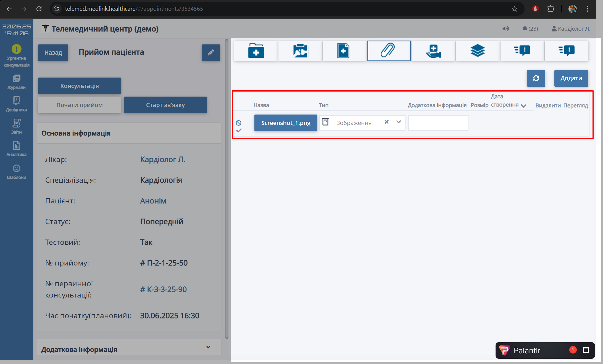The height and width of the screenshot is (364, 603).
Task: Sort by Дата створення column arrow
Action: tap(523, 106)
